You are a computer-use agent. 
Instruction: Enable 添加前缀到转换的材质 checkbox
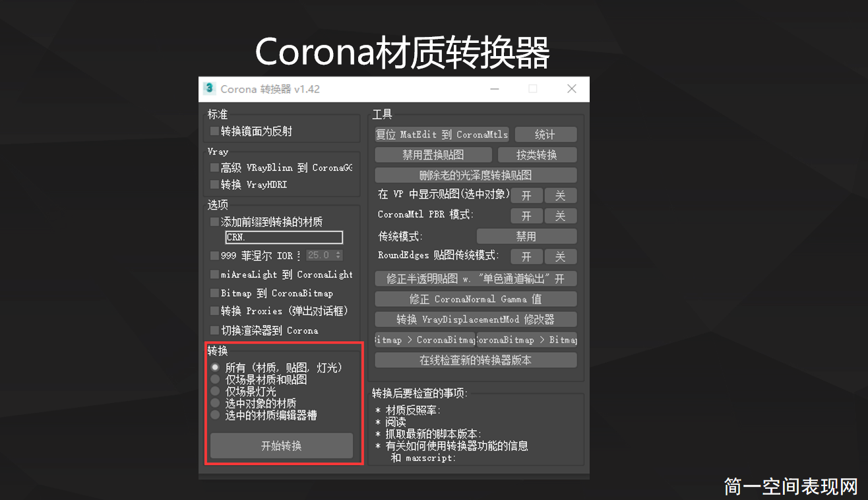214,222
